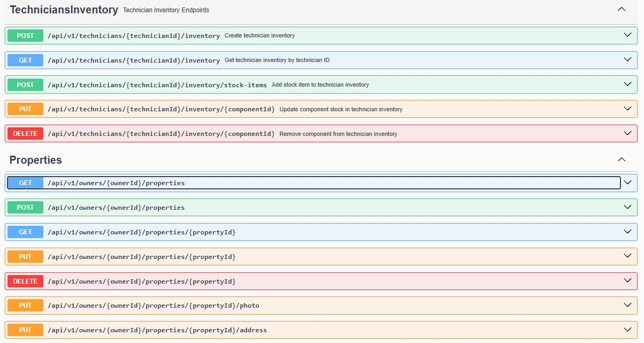This screenshot has width=644, height=343.
Task: Expand chevron on the photo PUT endpoint
Action: tap(628, 305)
